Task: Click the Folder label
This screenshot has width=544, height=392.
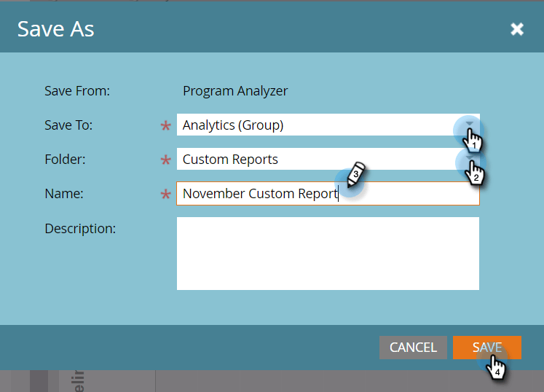Action: [63, 159]
